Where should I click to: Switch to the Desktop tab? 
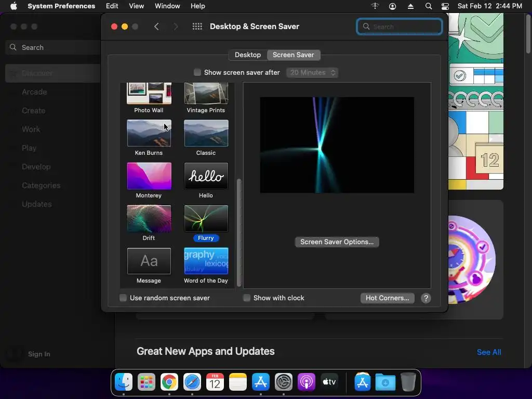pos(248,55)
